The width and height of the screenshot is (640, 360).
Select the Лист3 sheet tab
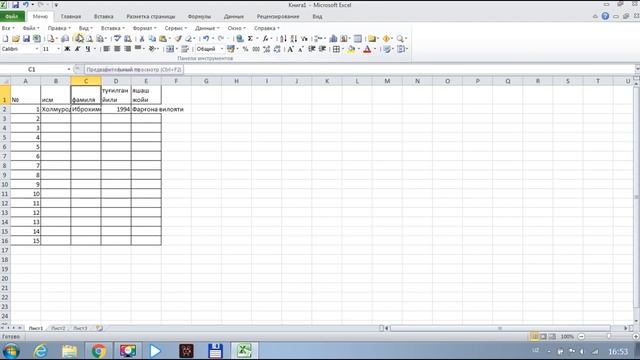(80, 328)
